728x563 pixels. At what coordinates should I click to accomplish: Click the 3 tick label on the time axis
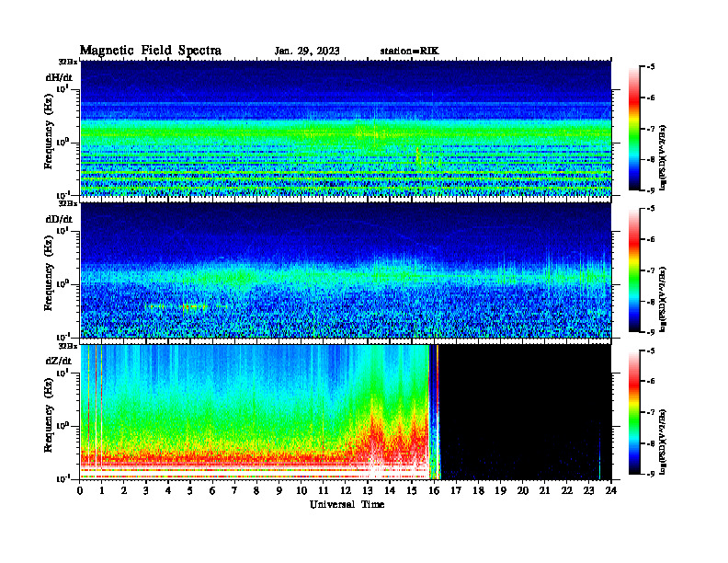[x=146, y=491]
